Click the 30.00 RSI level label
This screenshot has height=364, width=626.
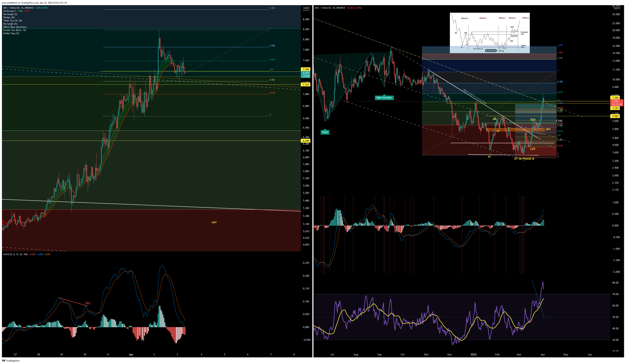click(615, 340)
